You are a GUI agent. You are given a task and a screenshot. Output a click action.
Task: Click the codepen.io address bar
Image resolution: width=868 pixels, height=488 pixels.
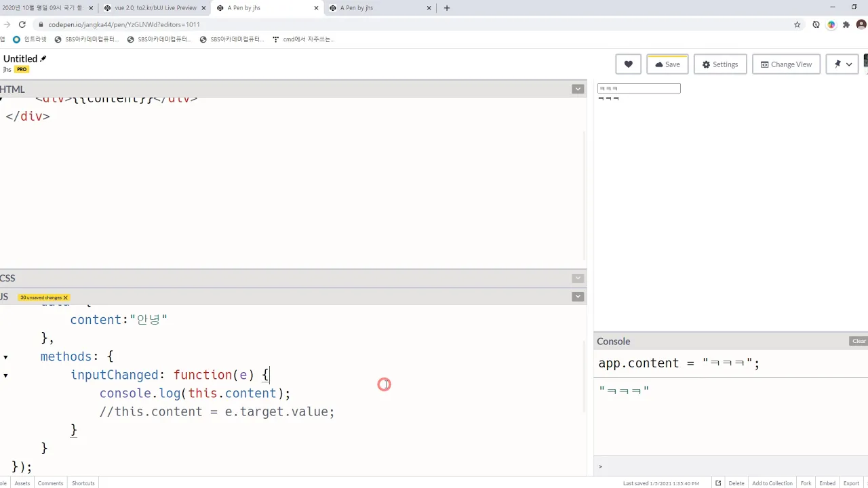[x=414, y=24]
